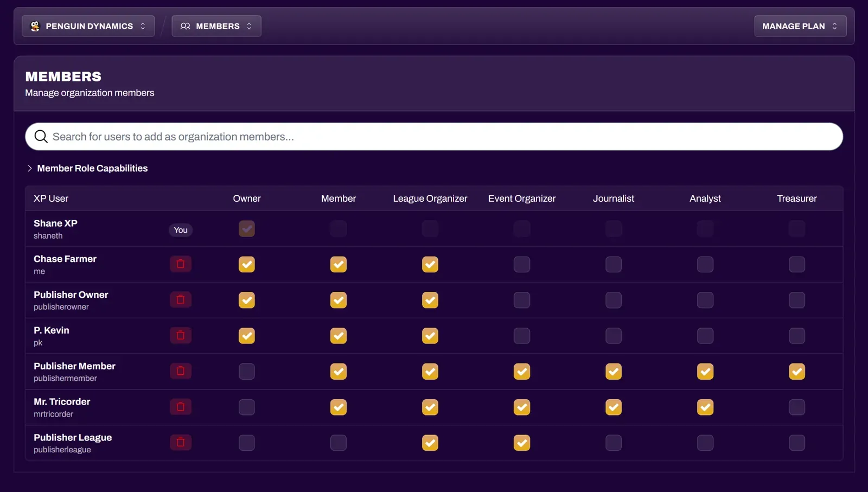The height and width of the screenshot is (492, 868).
Task: Click the You badge next to Shane XP
Action: point(180,230)
